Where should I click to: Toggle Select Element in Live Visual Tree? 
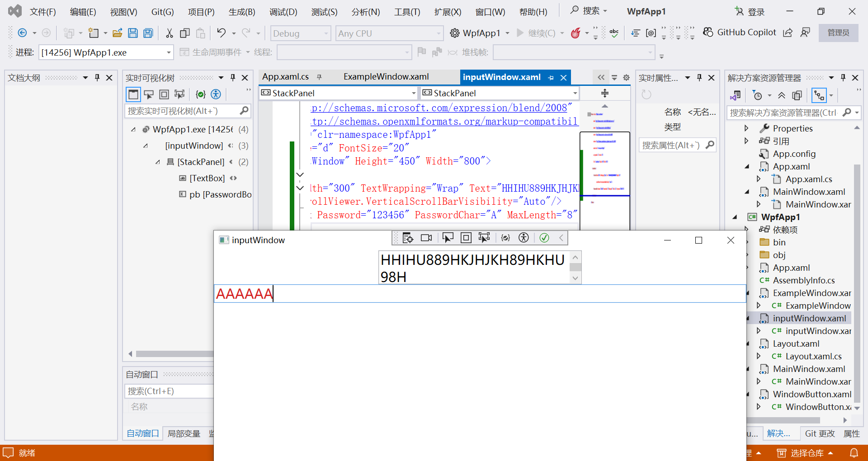(x=148, y=94)
